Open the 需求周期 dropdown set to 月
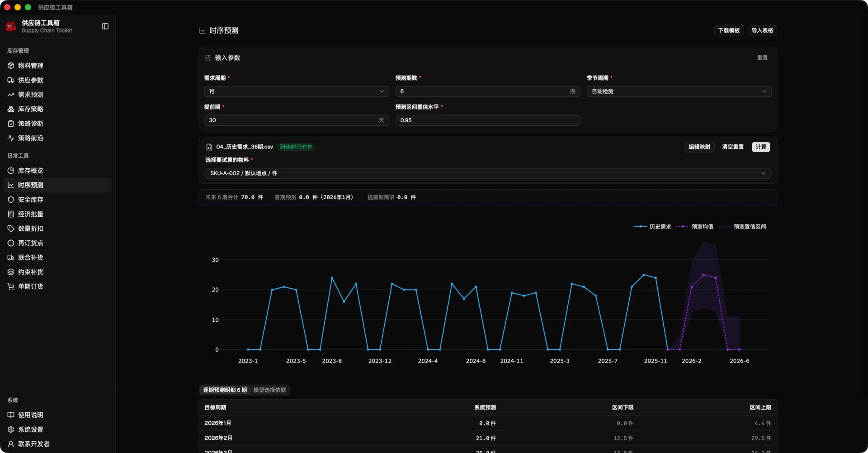The width and height of the screenshot is (868, 453). [296, 91]
